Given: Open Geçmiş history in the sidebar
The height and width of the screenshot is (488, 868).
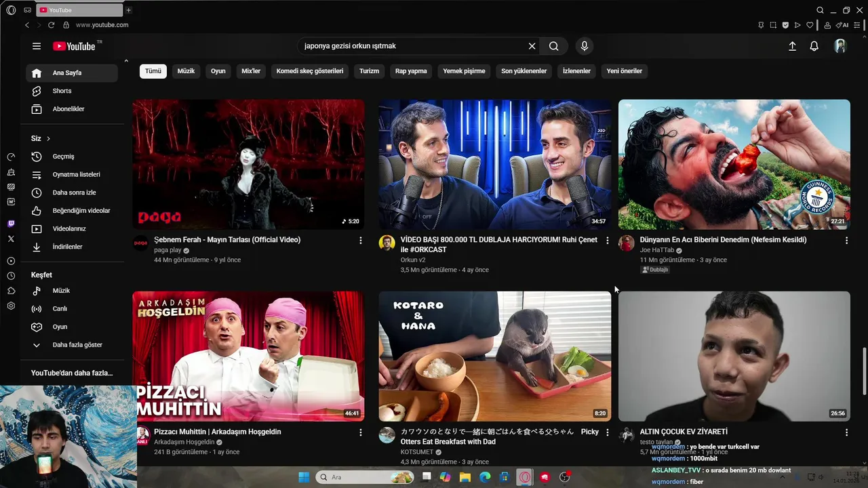Looking at the screenshot, I should pos(72,157).
